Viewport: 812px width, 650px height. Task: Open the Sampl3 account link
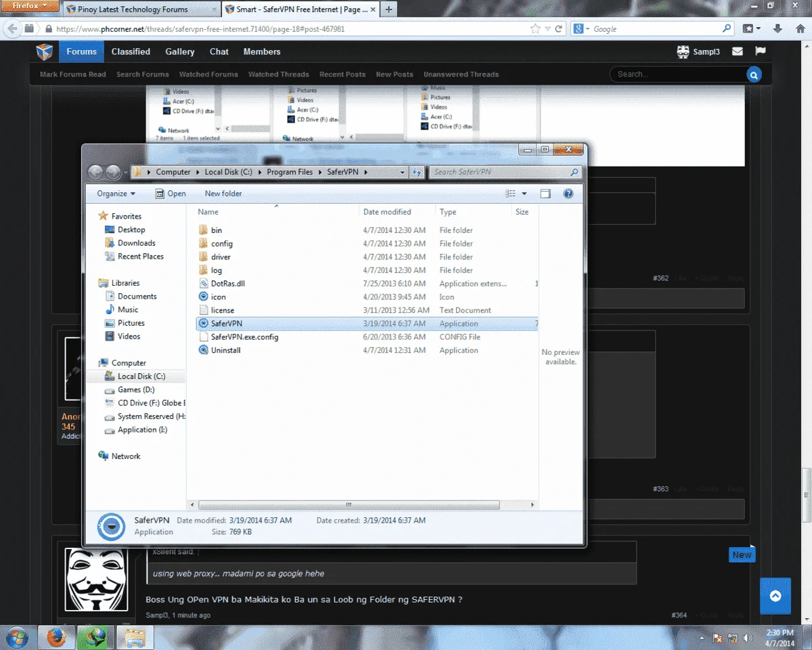(x=699, y=51)
